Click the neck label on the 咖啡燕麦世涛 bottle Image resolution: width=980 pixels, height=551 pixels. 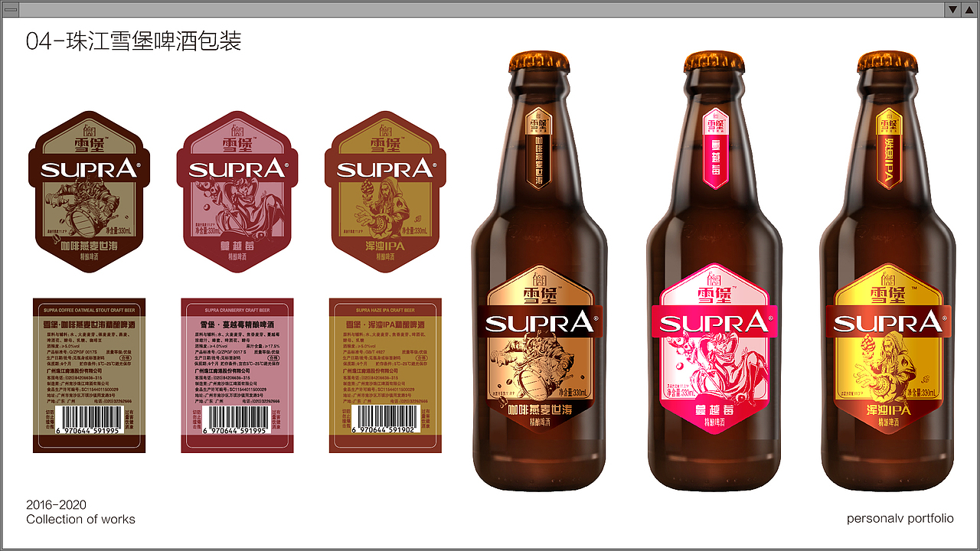coord(541,148)
